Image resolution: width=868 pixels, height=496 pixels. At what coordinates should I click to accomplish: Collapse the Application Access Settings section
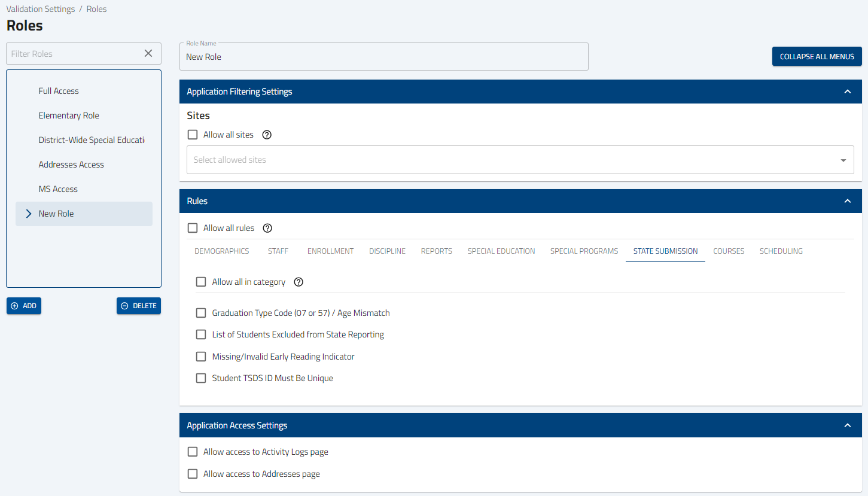click(847, 425)
